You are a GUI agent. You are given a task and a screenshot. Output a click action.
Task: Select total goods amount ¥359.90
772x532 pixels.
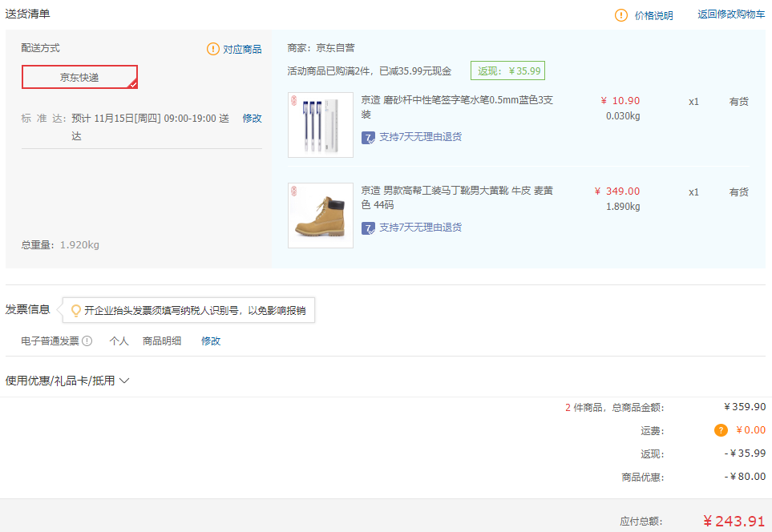pyautogui.click(x=745, y=406)
